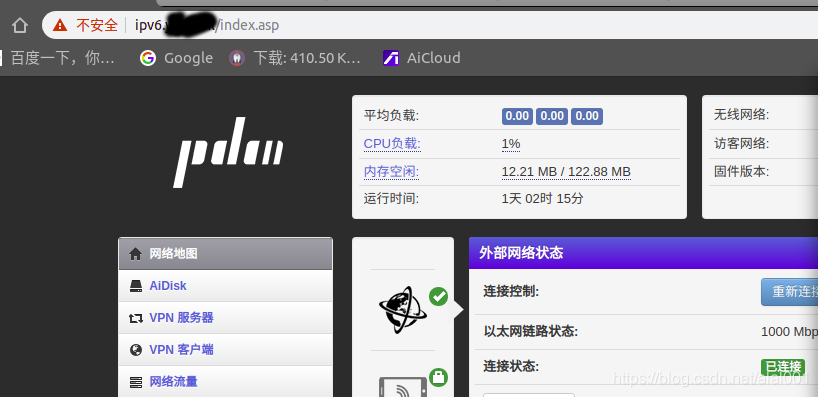This screenshot has width=818, height=397.
Task: Click the address bar URL text
Action: (207, 25)
